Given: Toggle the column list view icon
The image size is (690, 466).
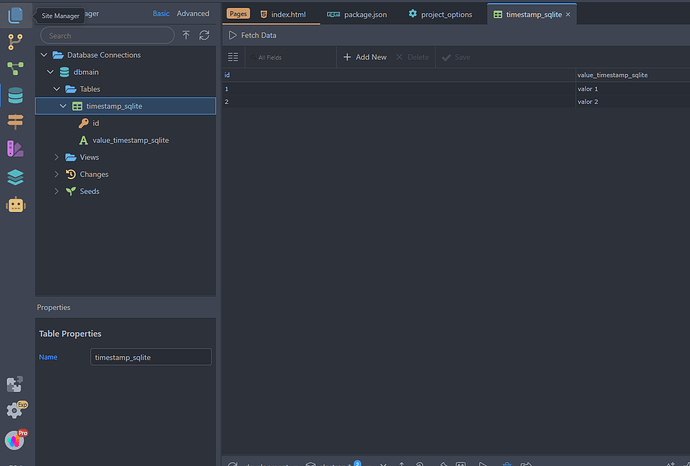Looking at the screenshot, I should point(233,57).
